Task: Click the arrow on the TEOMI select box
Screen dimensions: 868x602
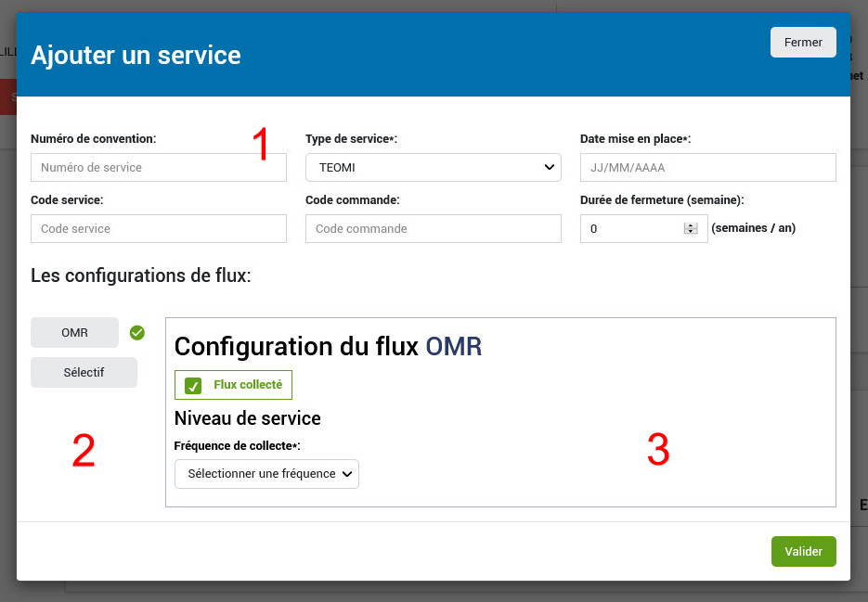Action: pos(548,168)
